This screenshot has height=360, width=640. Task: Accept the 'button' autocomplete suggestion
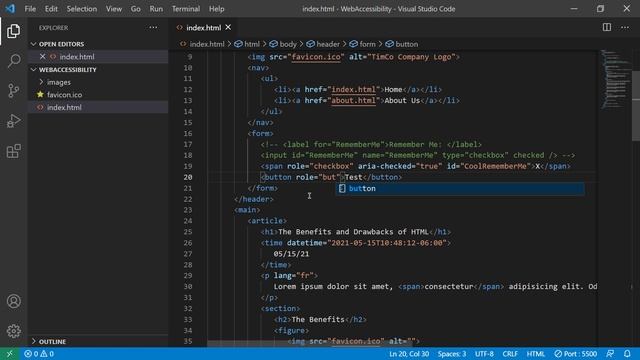[x=460, y=189]
